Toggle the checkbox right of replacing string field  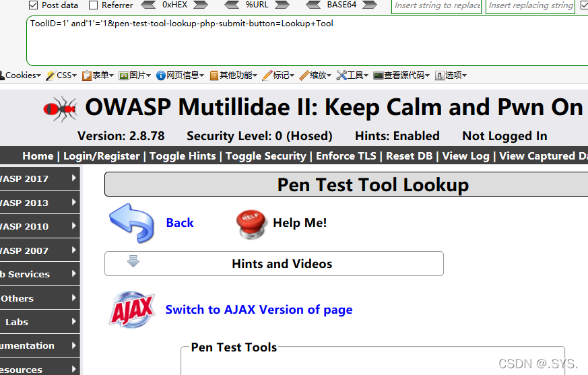point(584,5)
